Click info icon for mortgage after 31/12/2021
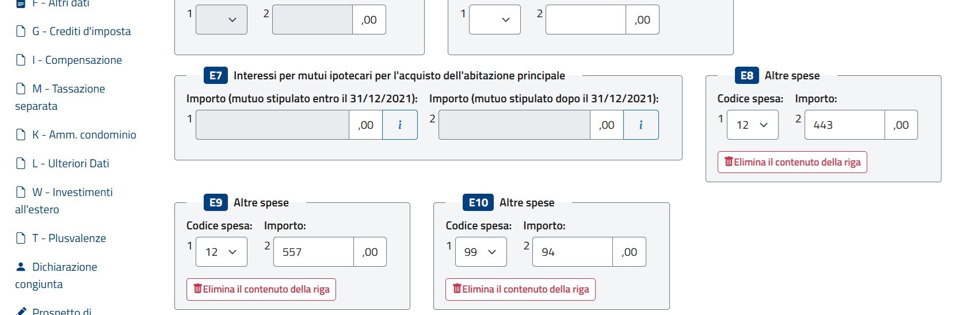This screenshot has height=315, width=980. [x=640, y=125]
